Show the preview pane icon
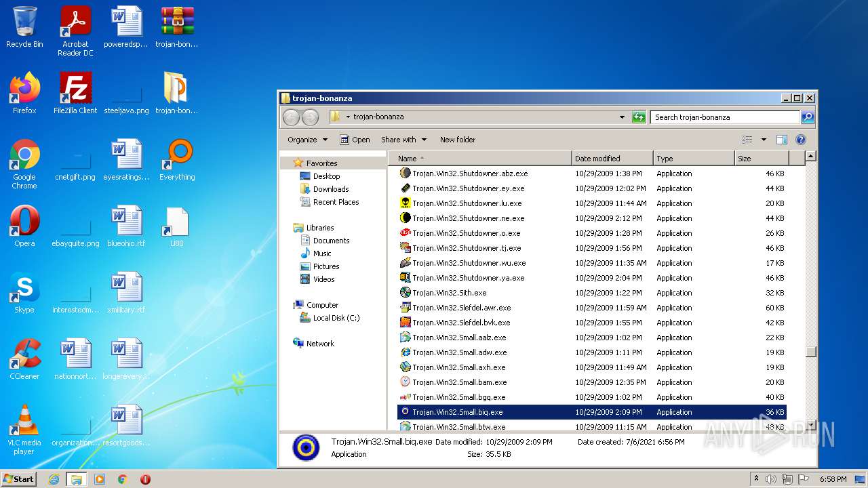Image resolution: width=868 pixels, height=488 pixels. click(781, 140)
